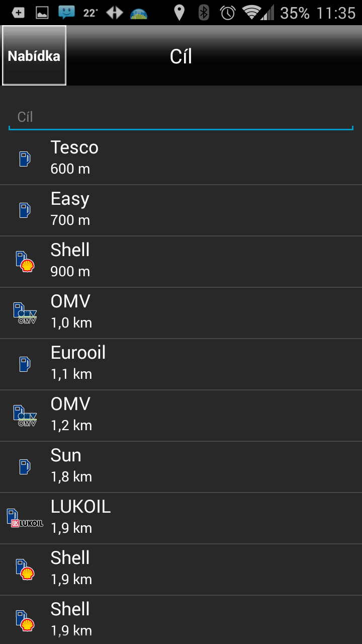This screenshot has height=644, width=362.
Task: Click the OMV logo icon for the 1,0 km station
Action: coord(25,313)
